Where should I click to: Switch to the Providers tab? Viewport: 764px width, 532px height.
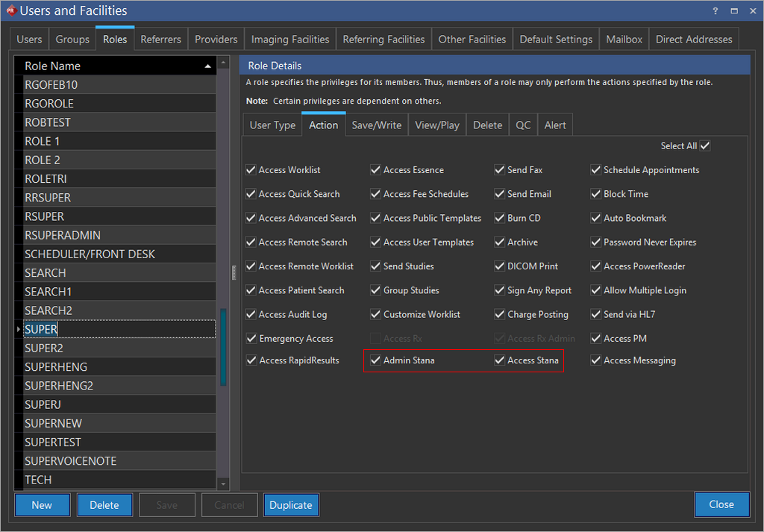pyautogui.click(x=216, y=40)
